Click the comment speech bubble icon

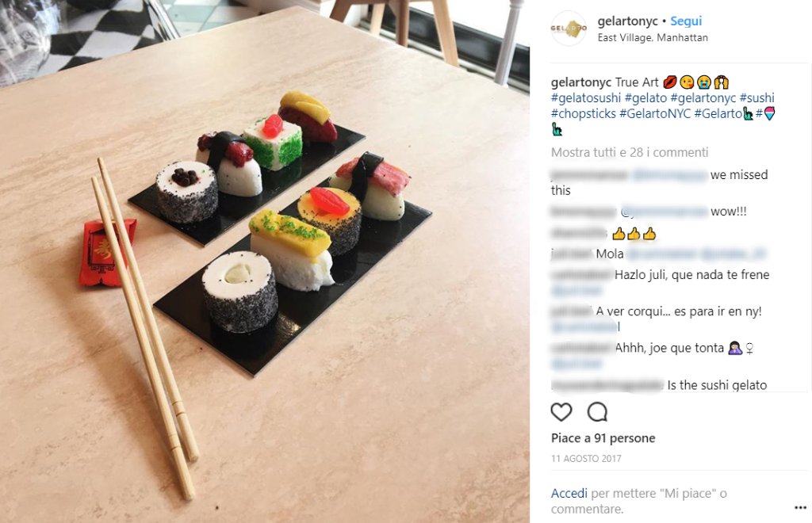597,412
